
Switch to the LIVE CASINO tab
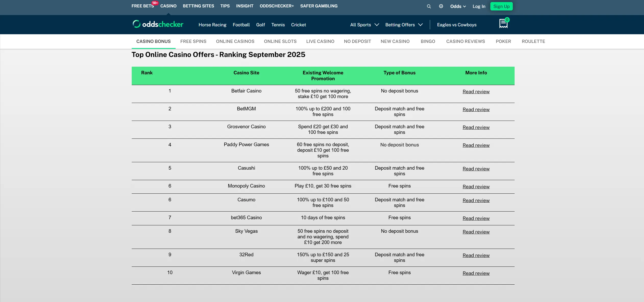point(320,41)
